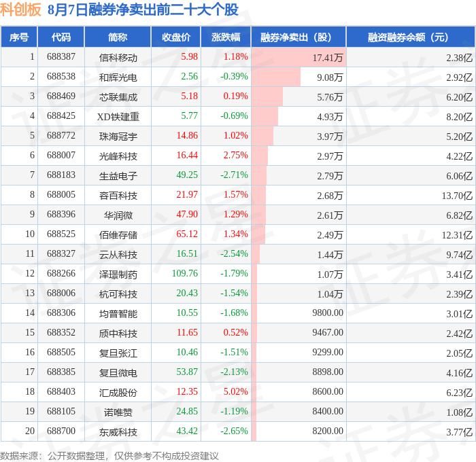
Task: Select stock name 杭可科技
Action: coord(118,294)
